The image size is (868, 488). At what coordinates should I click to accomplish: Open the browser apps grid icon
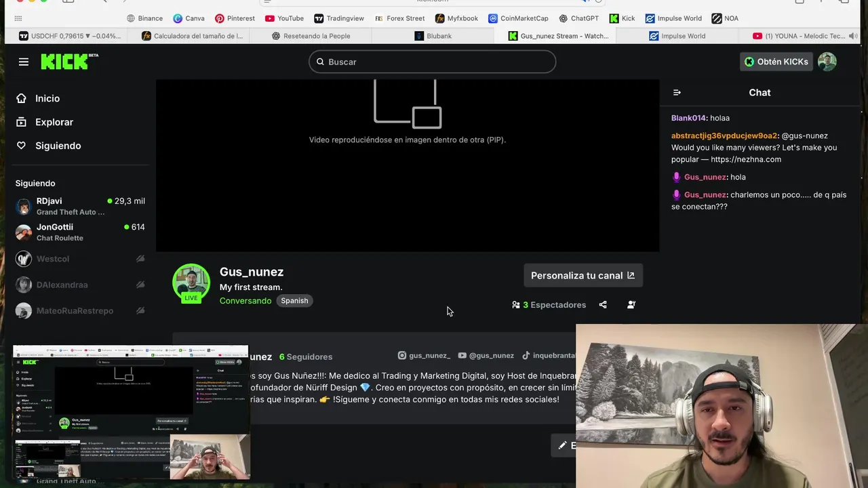click(x=18, y=18)
